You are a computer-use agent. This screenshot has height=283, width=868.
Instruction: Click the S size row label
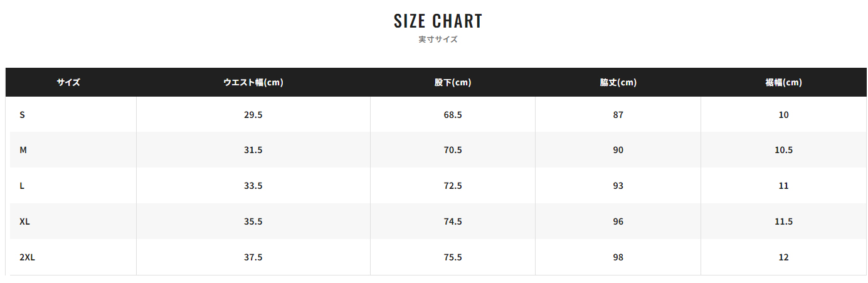[22, 115]
